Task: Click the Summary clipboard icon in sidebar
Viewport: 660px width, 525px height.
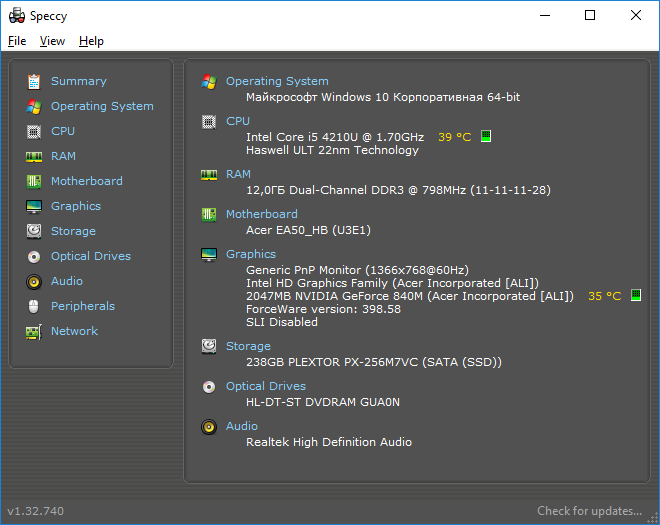Action: pyautogui.click(x=34, y=82)
